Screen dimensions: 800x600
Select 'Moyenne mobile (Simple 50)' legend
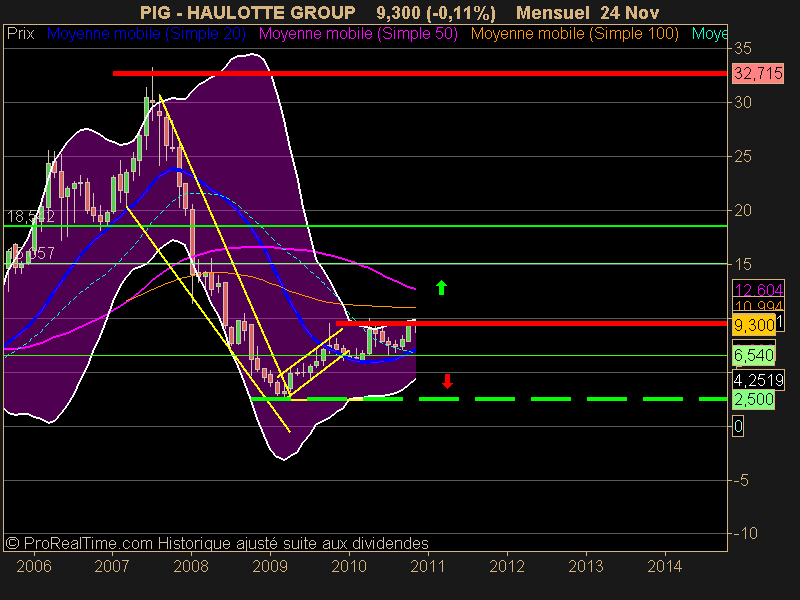(x=358, y=34)
